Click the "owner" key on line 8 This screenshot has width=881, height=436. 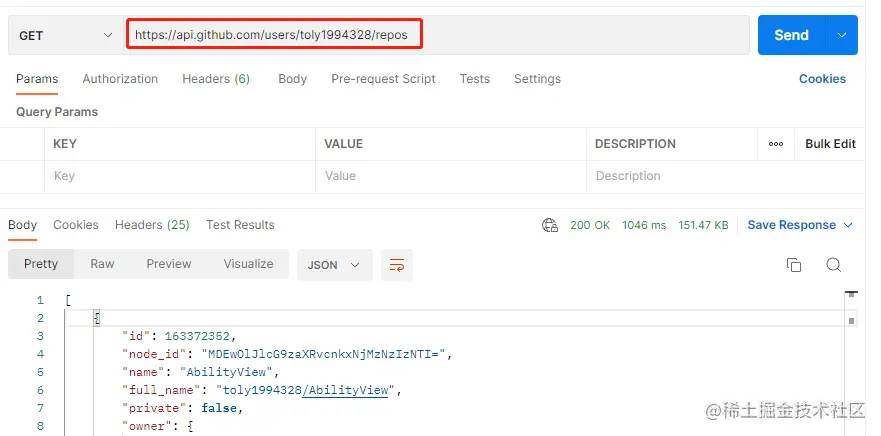click(148, 426)
